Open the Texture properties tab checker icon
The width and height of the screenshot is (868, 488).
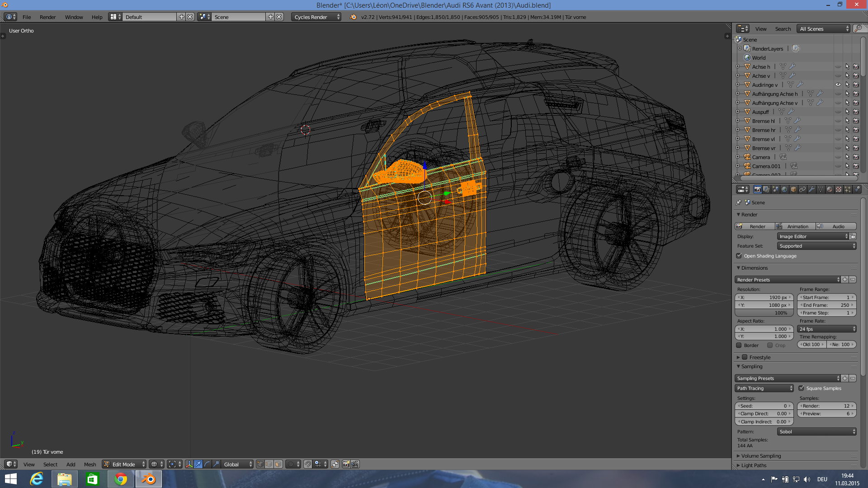click(x=839, y=190)
